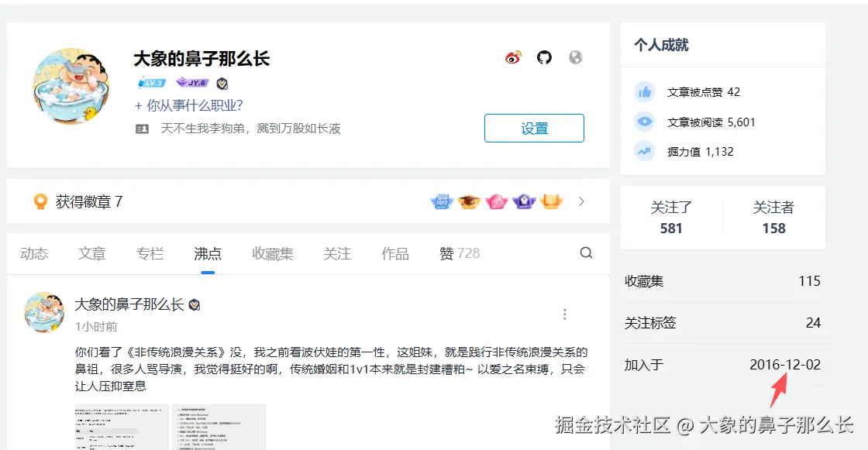The image size is (868, 450).
Task: Open the three-dot menu on the post
Action: (565, 314)
